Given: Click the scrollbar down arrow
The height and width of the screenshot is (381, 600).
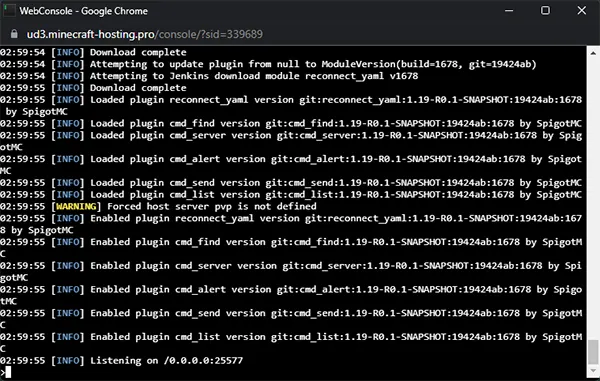Looking at the screenshot, I should tap(593, 370).
